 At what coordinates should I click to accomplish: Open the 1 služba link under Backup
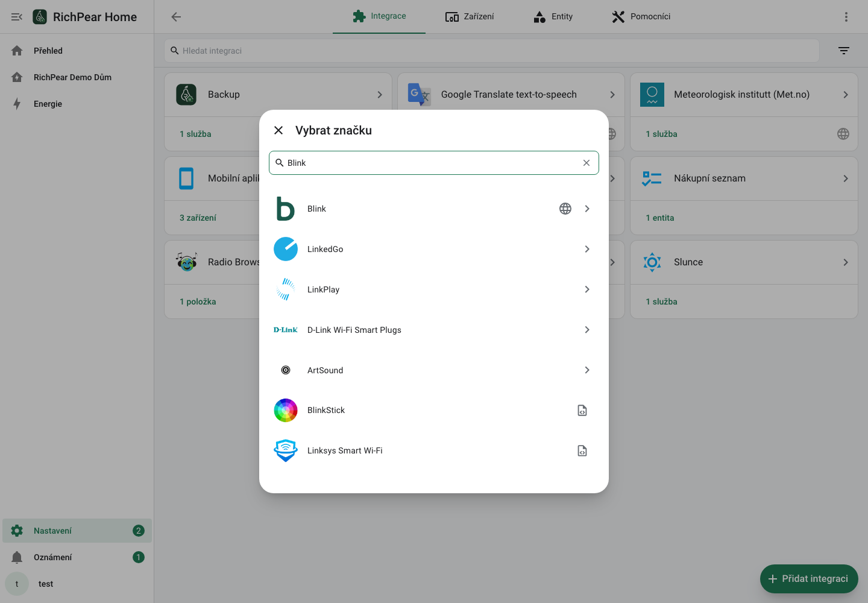point(195,134)
